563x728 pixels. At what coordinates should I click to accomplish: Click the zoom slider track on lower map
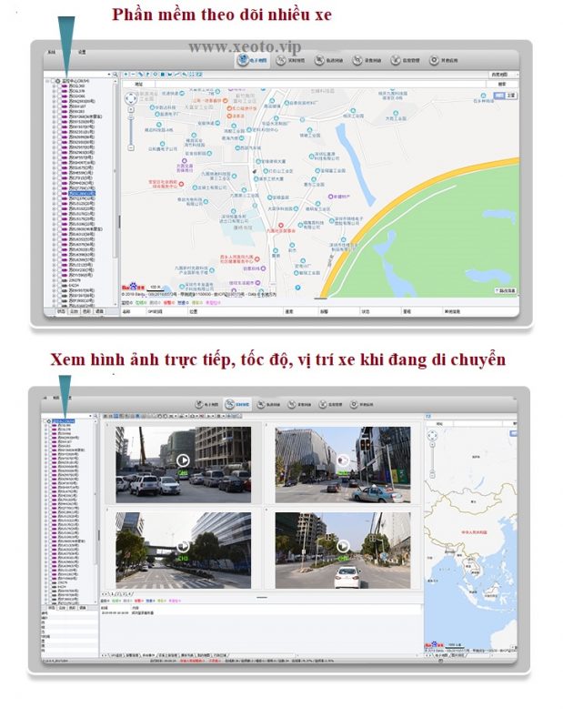click(432, 460)
